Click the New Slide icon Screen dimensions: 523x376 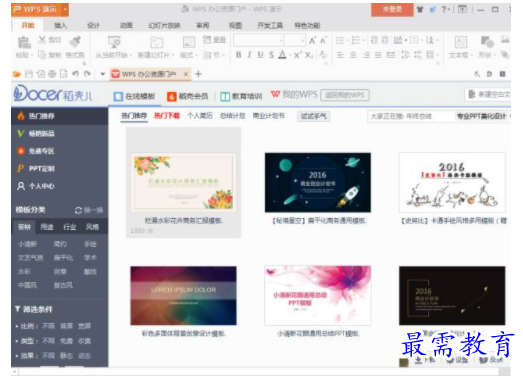click(156, 42)
